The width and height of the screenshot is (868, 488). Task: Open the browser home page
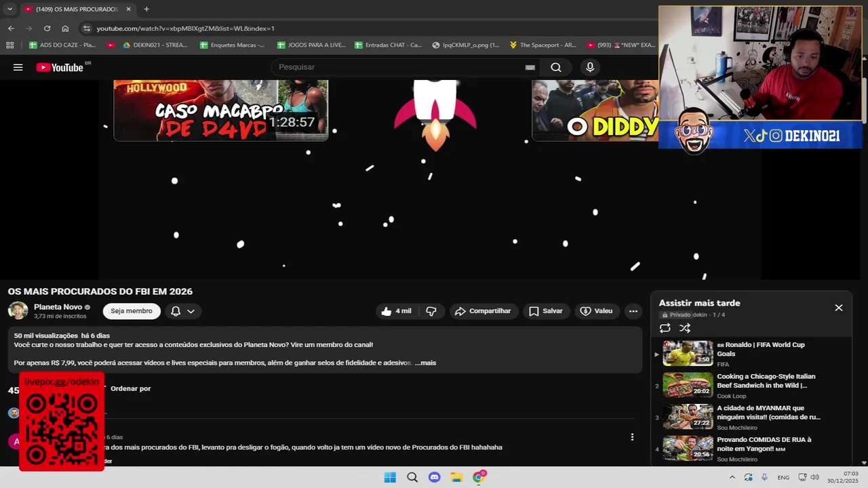(65, 28)
